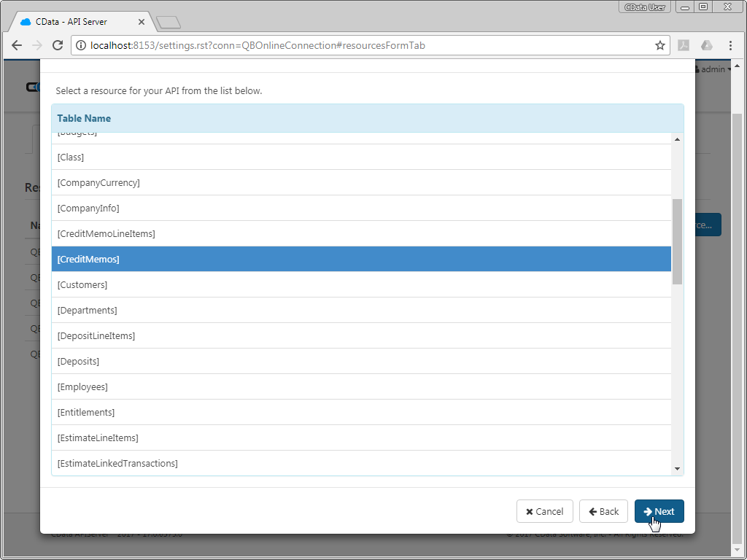Open Chrome three-dot menu
The width and height of the screenshot is (747, 560).
(730, 45)
